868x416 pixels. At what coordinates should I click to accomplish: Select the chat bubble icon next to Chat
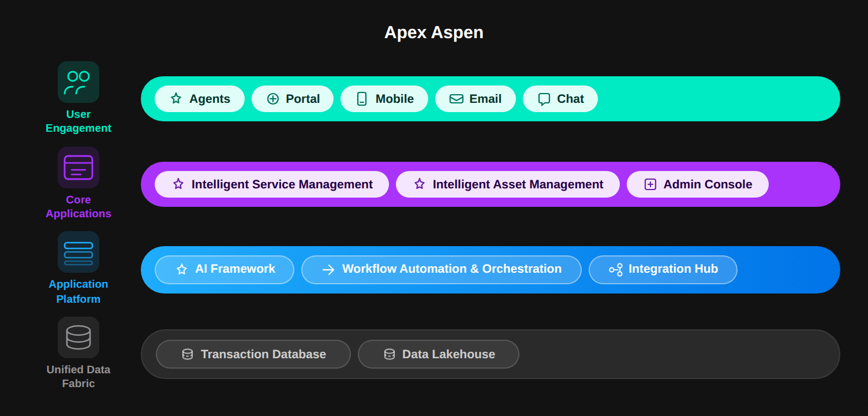[x=544, y=99]
